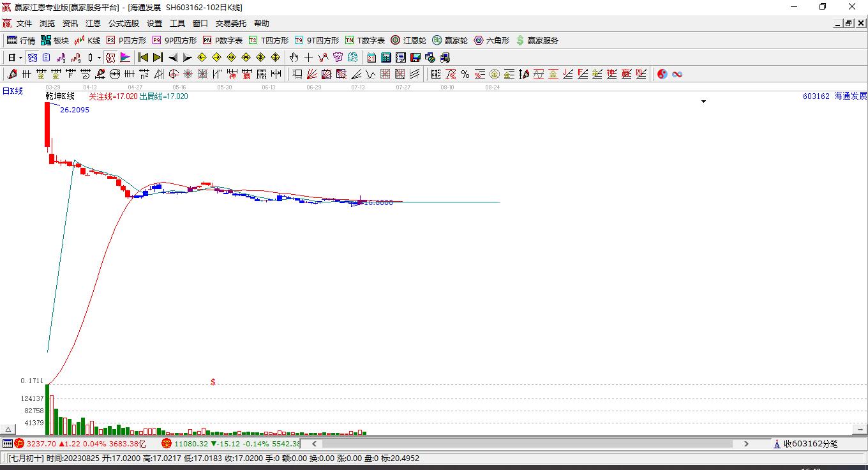Open the 文件 menu

coord(24,24)
